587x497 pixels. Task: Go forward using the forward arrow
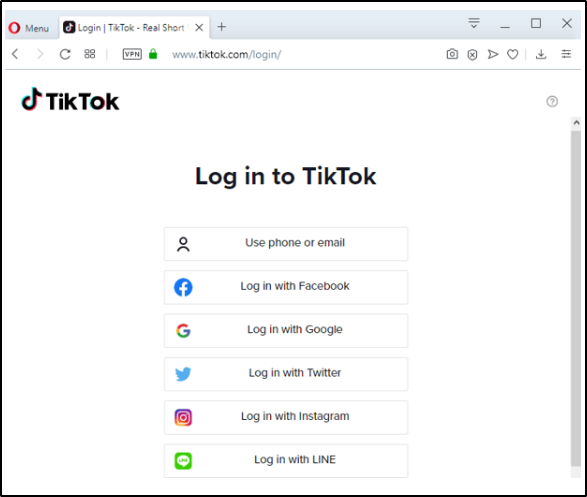coord(40,54)
